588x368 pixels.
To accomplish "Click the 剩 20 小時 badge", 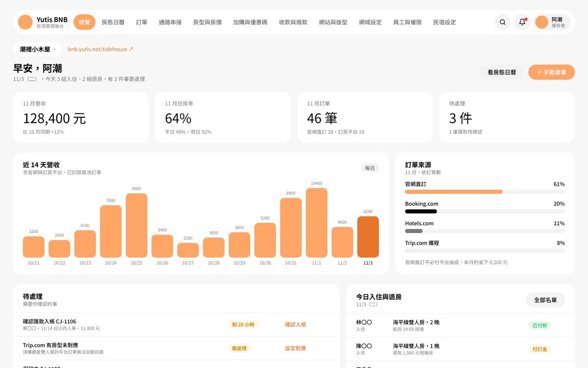I will click(x=243, y=324).
